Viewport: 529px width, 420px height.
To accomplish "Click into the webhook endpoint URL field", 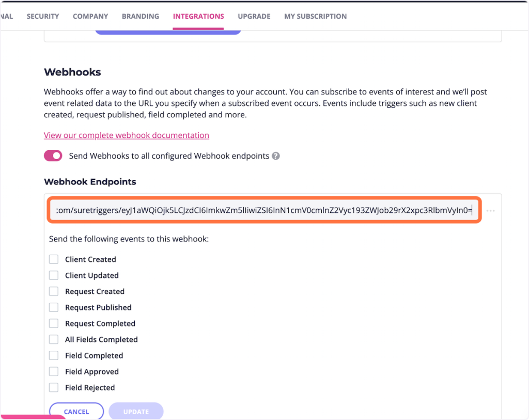I will [x=264, y=211].
